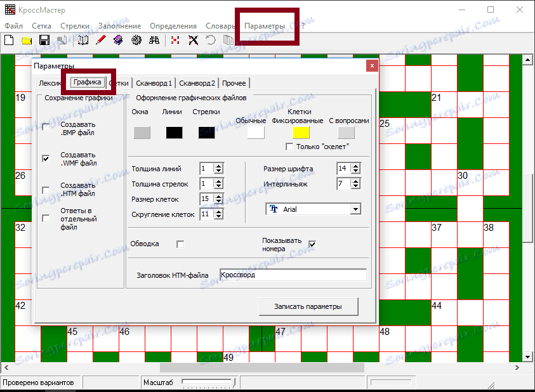Click the vertical scrollbar down arrow
Viewport: 535px width, 392px height.
pyautogui.click(x=527, y=357)
